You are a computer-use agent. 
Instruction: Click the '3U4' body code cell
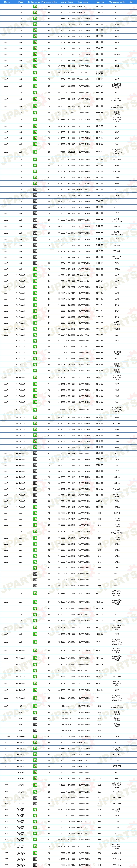pos(100,736)
